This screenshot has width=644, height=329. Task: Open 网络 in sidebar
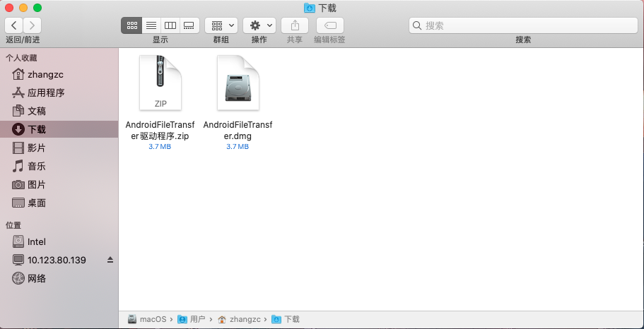59,279
